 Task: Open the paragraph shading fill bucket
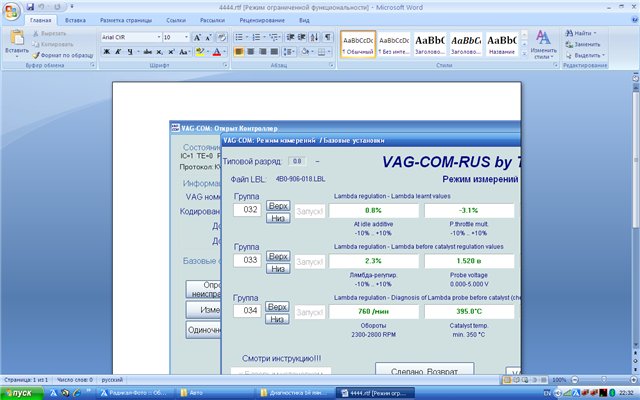click(305, 52)
